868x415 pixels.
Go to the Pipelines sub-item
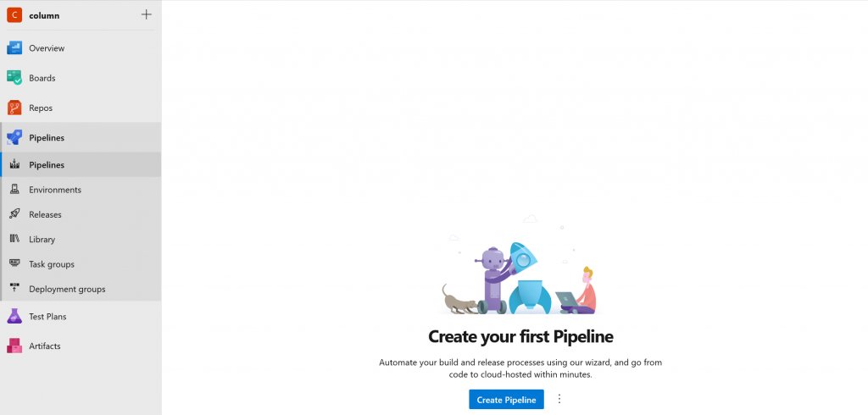coord(81,165)
